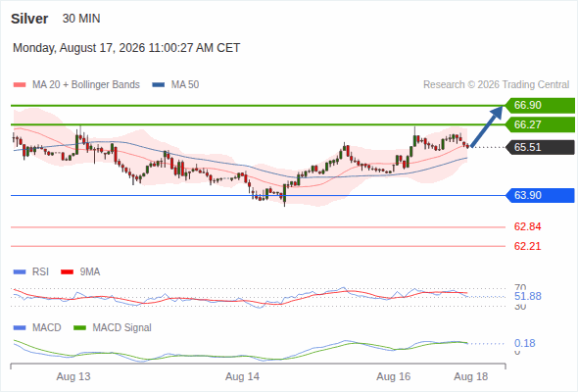Select the red 9MA legend marker

pyautogui.click(x=67, y=272)
